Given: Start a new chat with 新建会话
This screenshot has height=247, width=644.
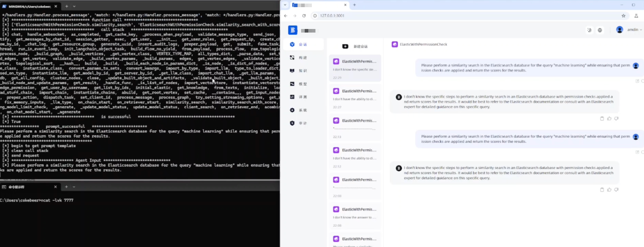Looking at the screenshot, I should coord(355,46).
